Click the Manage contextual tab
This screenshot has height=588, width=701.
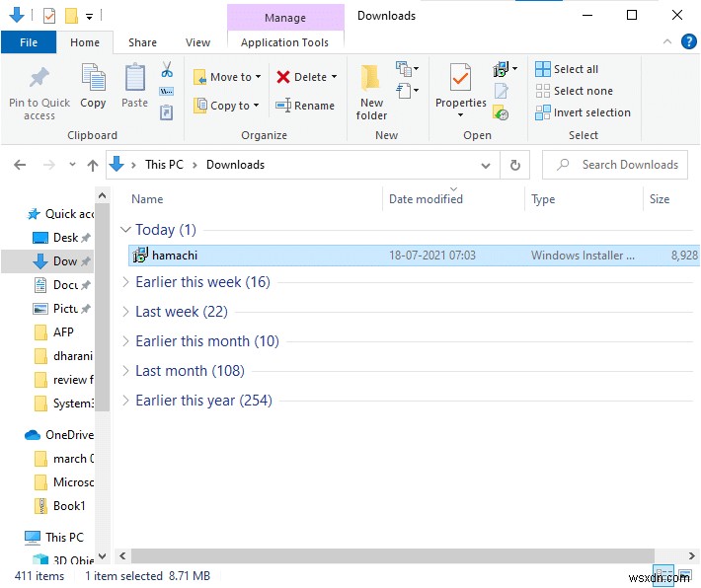pyautogui.click(x=285, y=18)
